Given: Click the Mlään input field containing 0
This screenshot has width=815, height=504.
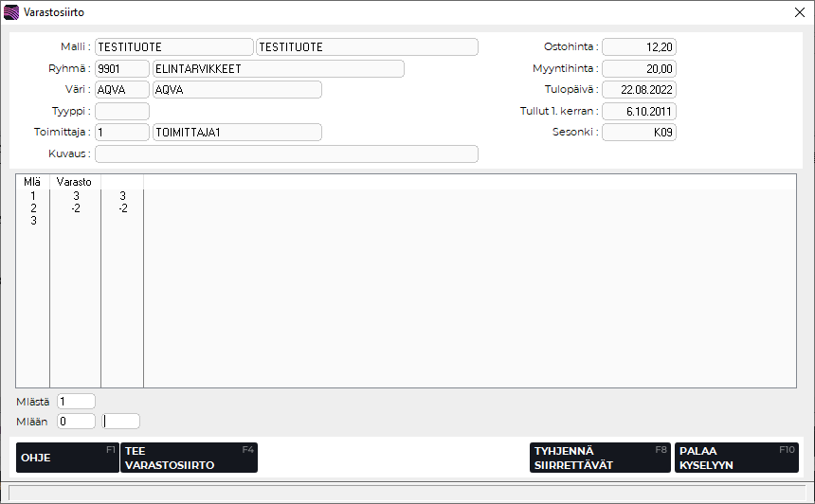Looking at the screenshot, I should tap(76, 421).
